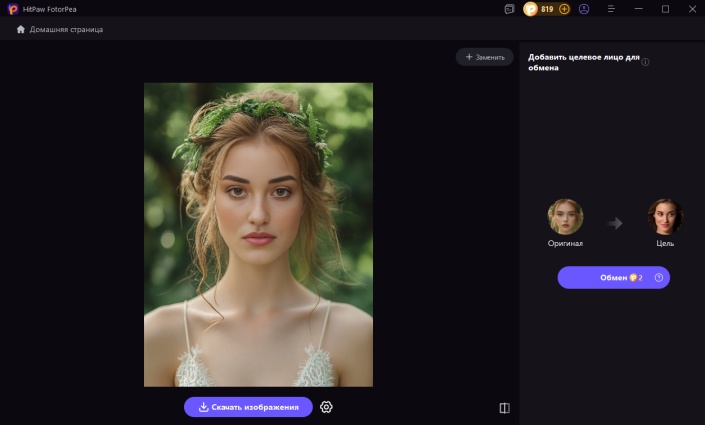Select the Цель target face thumbnail
Screen dimensions: 705x425
(665, 217)
